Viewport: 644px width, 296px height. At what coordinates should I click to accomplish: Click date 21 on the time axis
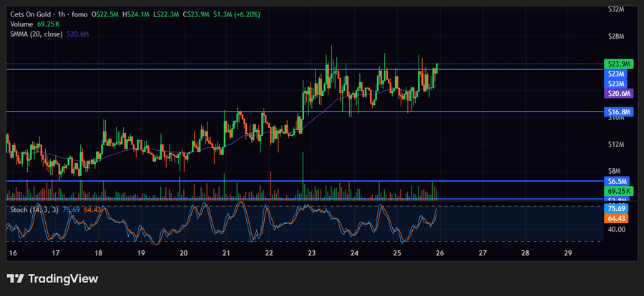[x=226, y=253]
